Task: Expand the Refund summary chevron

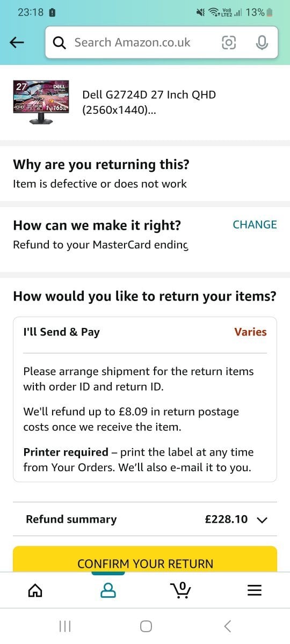Action: 262,519
